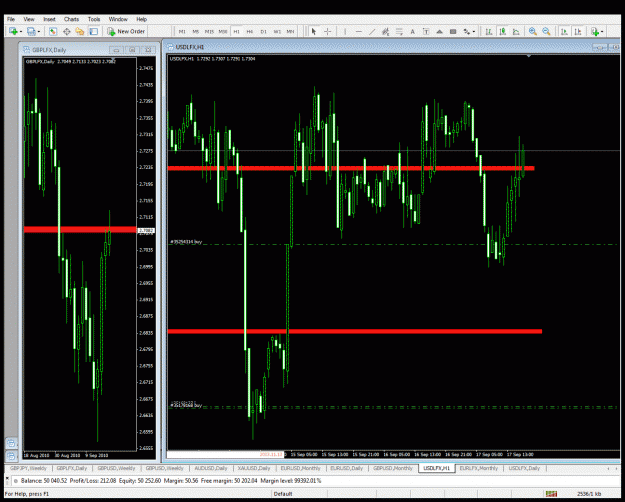The image size is (625, 502).
Task: Select the Cursor arrow tool
Action: pyautogui.click(x=314, y=31)
